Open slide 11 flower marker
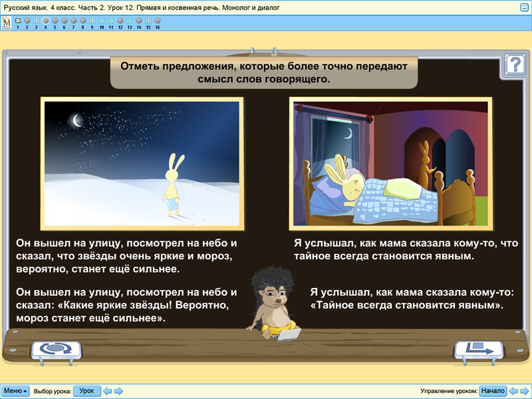Screen dimensions: 532x399 pos(111,21)
